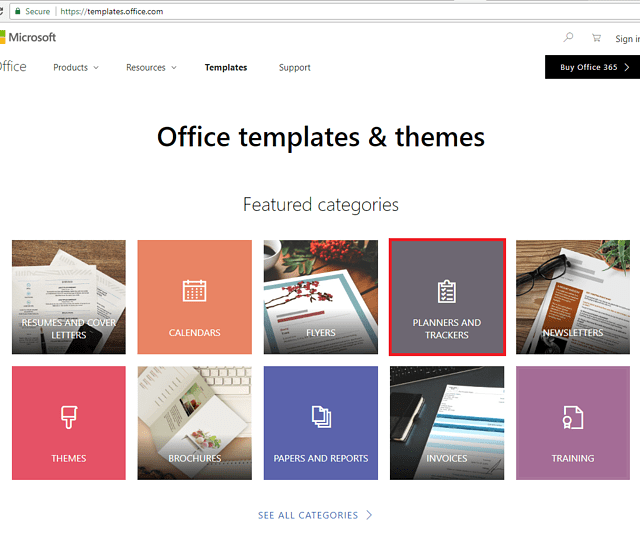Click the Microsoft logo

click(28, 37)
